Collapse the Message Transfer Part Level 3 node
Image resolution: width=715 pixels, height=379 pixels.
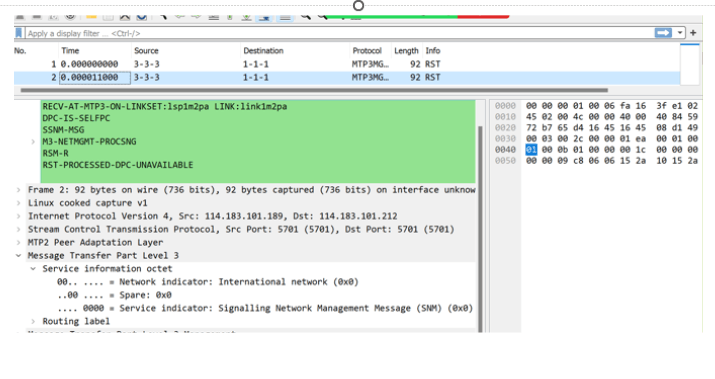(18, 256)
